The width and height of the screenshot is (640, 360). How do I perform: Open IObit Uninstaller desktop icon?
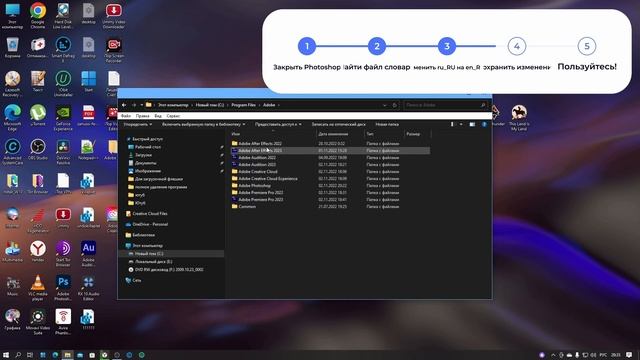63,84
